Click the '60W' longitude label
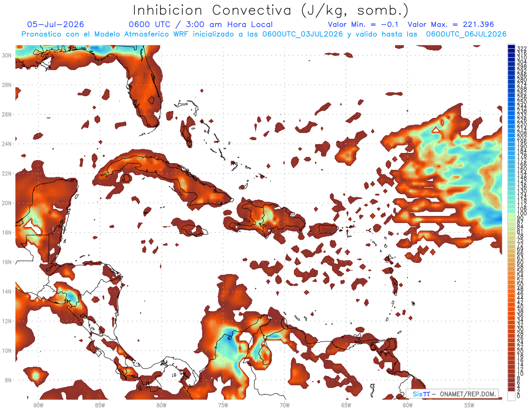Image resolution: width=532 pixels, height=411 pixels. (x=408, y=405)
